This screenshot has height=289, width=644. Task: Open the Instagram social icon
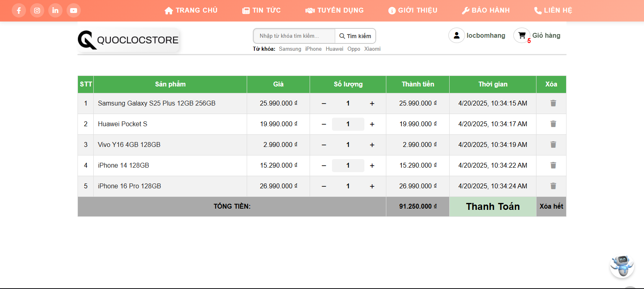pos(37,11)
